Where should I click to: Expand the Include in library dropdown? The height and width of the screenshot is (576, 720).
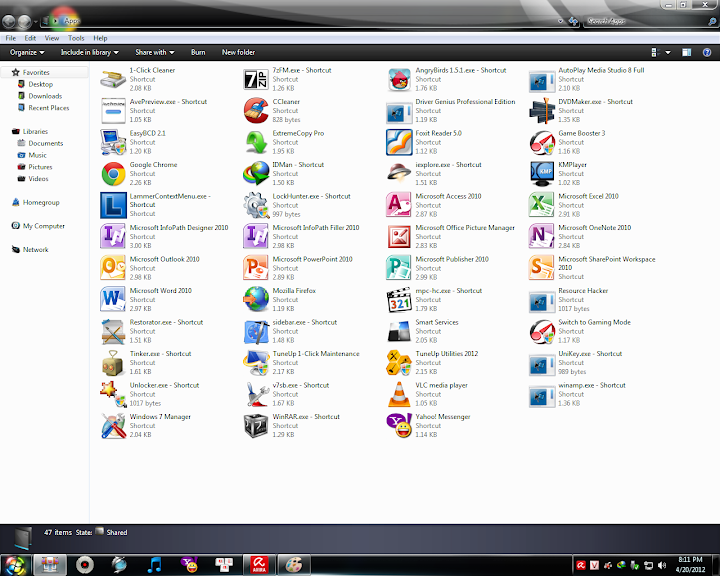pyautogui.click(x=90, y=52)
